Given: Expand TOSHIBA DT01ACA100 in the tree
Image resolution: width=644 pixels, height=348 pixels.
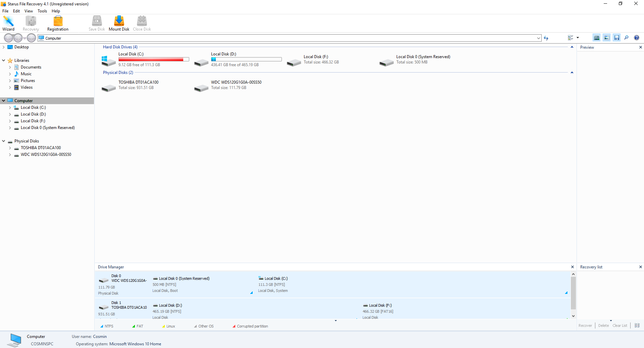Looking at the screenshot, I should point(10,148).
